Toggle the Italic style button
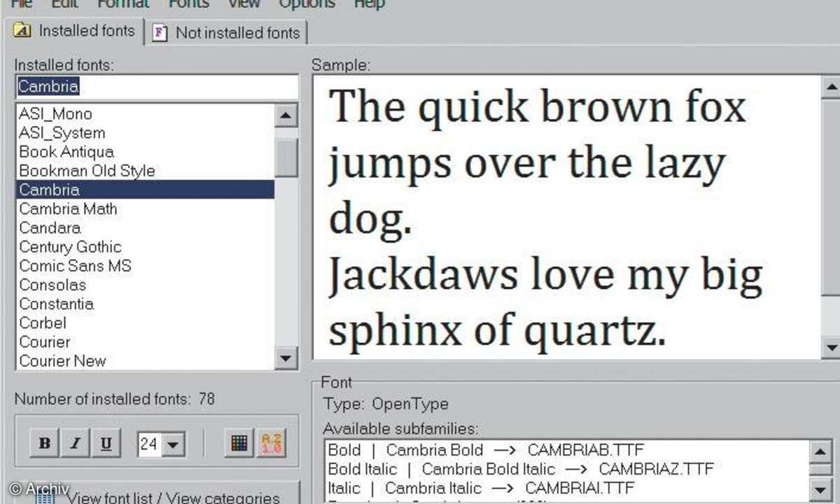840x504 pixels. pyautogui.click(x=76, y=443)
